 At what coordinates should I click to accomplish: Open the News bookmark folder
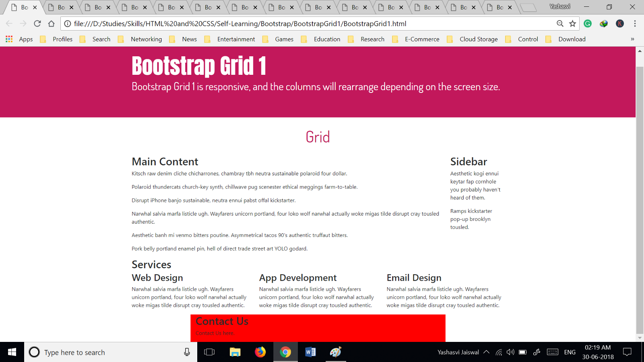click(183, 39)
